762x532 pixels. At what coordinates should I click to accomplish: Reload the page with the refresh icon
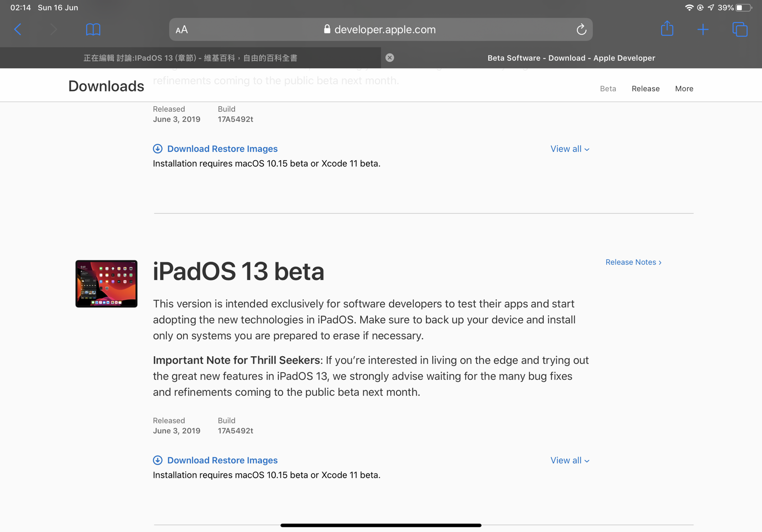point(581,29)
